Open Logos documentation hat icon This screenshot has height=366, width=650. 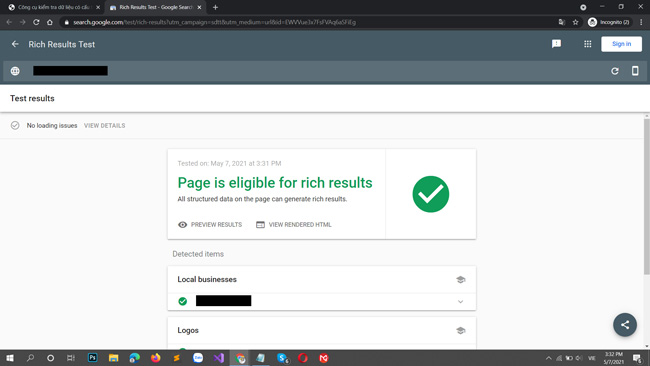pos(461,331)
